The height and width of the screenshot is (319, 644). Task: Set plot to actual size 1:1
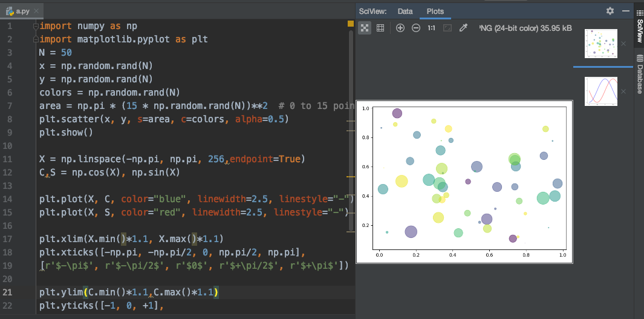pos(431,28)
